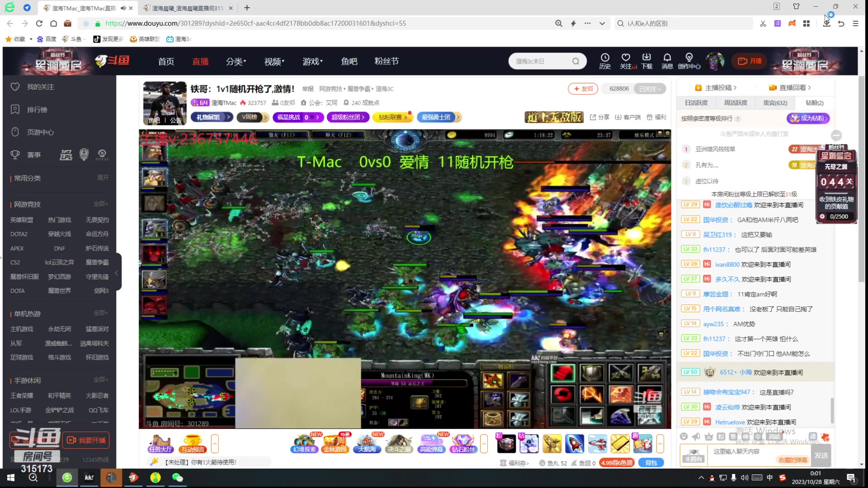This screenshot has height=488, width=868.
Task: Open the 粉丝节 nav item
Action: coord(387,61)
